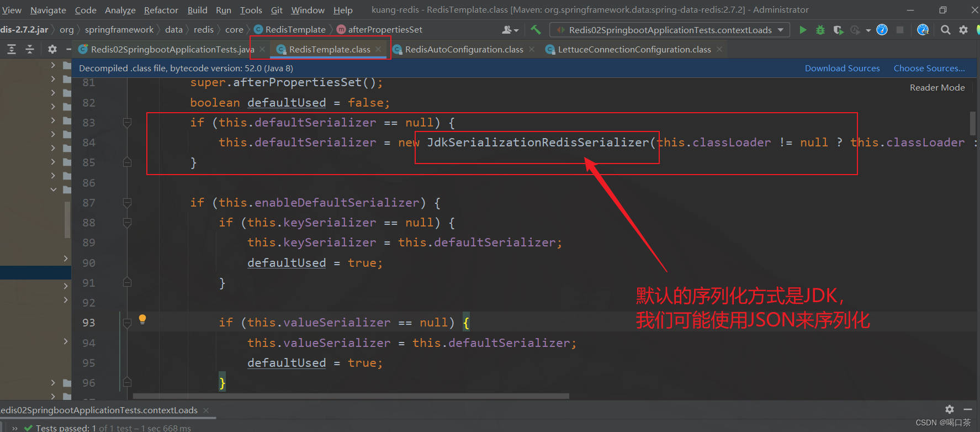
Task: Click afterPropertiesSet breadcrumb item
Action: point(380,29)
